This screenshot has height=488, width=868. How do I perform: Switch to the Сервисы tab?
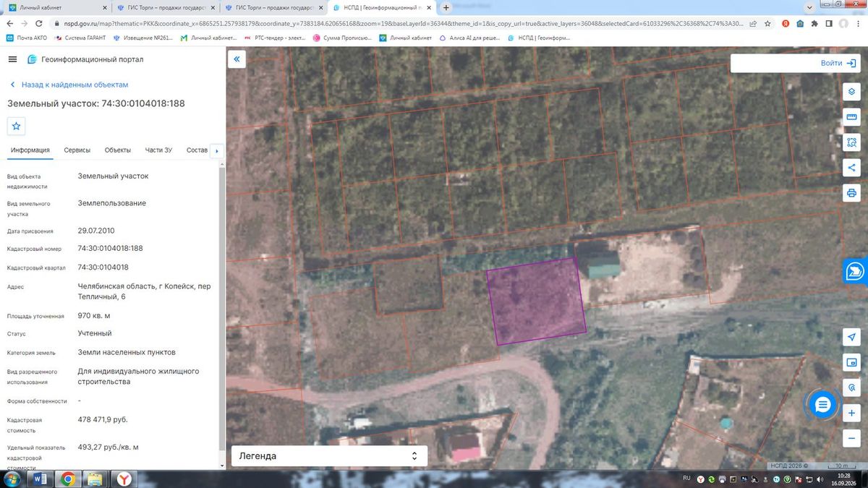[77, 150]
